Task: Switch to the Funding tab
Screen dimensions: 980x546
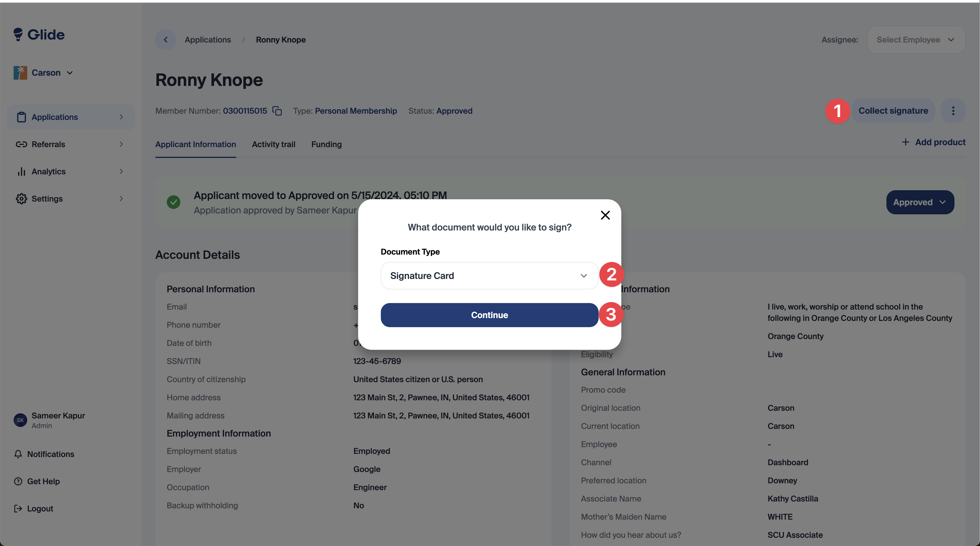Action: click(326, 145)
